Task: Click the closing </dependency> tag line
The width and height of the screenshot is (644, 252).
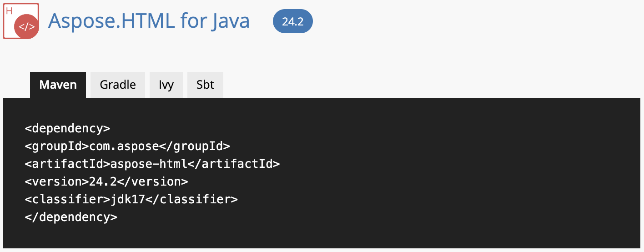Action: click(x=71, y=217)
